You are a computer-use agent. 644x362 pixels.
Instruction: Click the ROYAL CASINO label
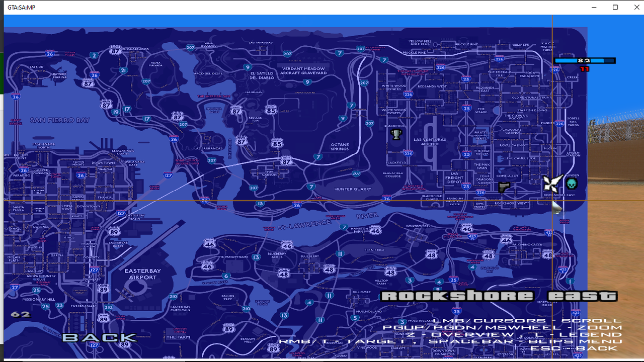[x=512, y=145]
